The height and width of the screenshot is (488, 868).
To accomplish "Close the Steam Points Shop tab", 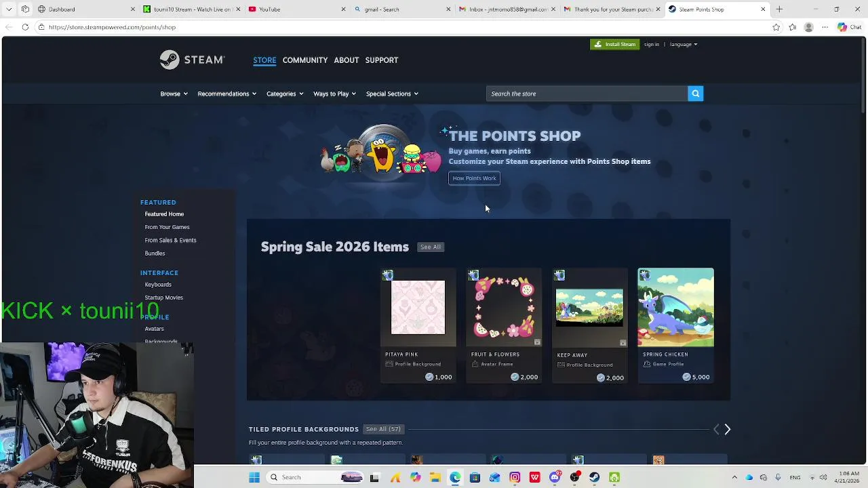I will click(x=763, y=9).
